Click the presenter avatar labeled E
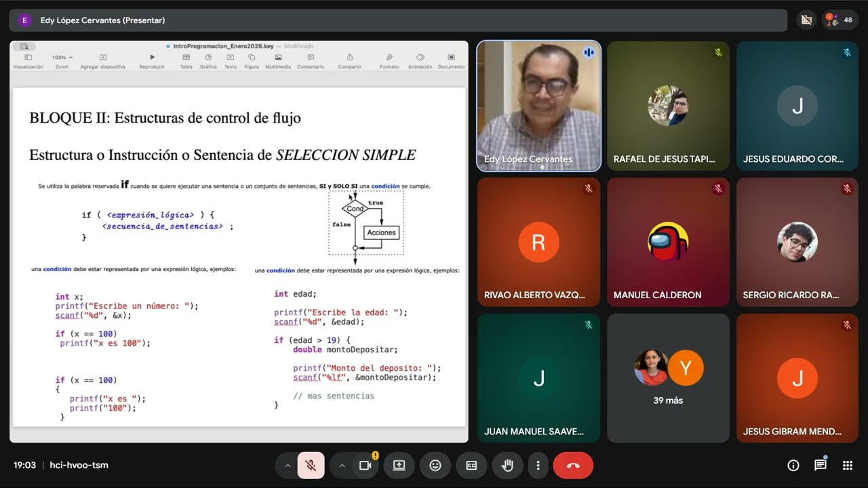This screenshot has width=868, height=488. pyautogui.click(x=25, y=20)
